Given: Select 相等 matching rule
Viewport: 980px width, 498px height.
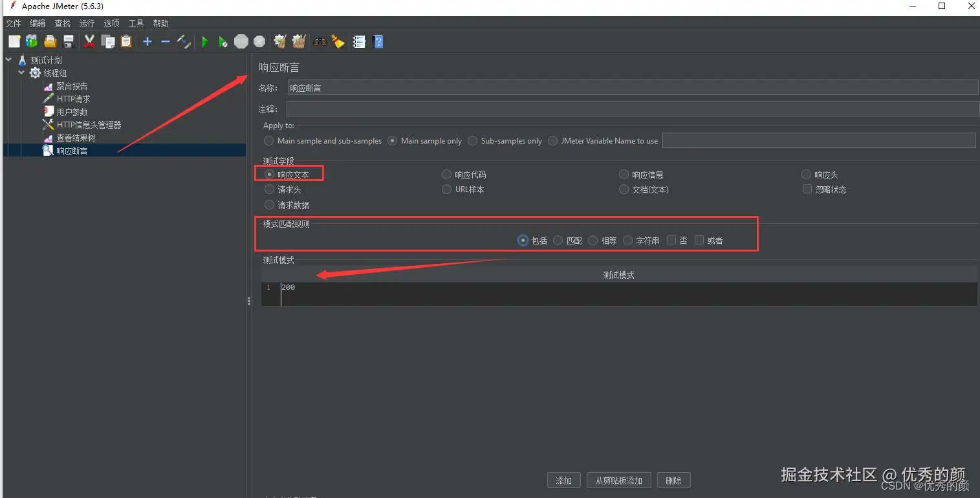Looking at the screenshot, I should tap(593, 240).
